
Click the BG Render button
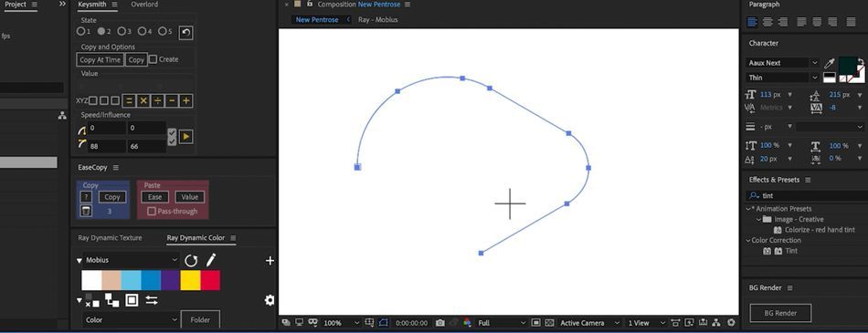(x=780, y=313)
